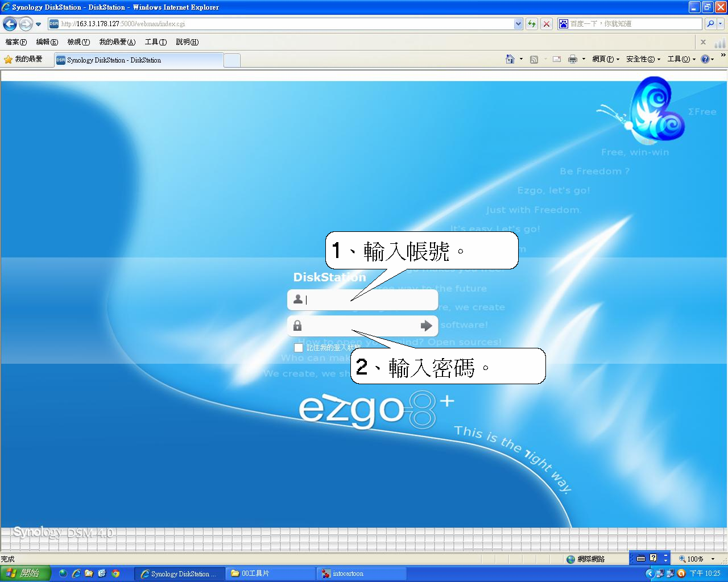Click the Baidu search box
Screen dimensions: 728x582
629,24
